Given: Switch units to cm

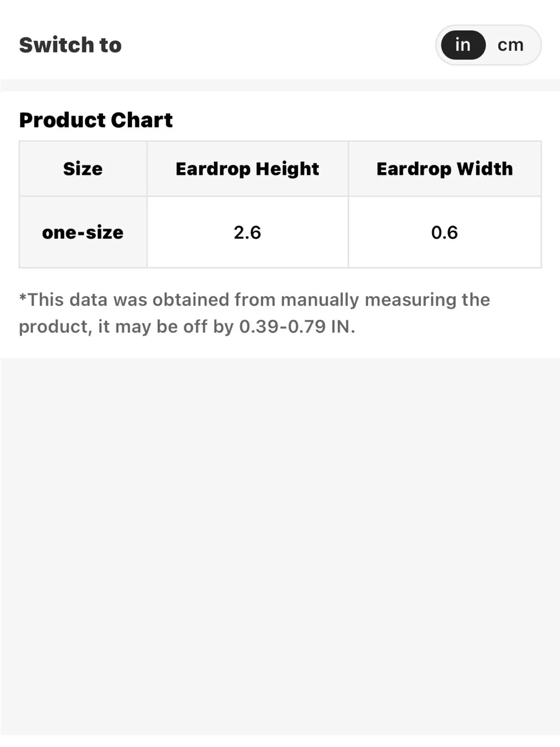Looking at the screenshot, I should [x=510, y=45].
